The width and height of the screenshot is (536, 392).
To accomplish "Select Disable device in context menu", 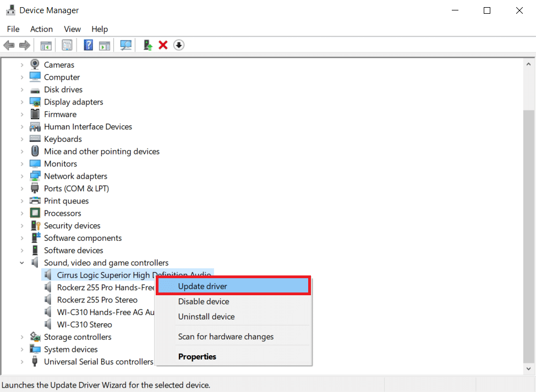I will [204, 301].
